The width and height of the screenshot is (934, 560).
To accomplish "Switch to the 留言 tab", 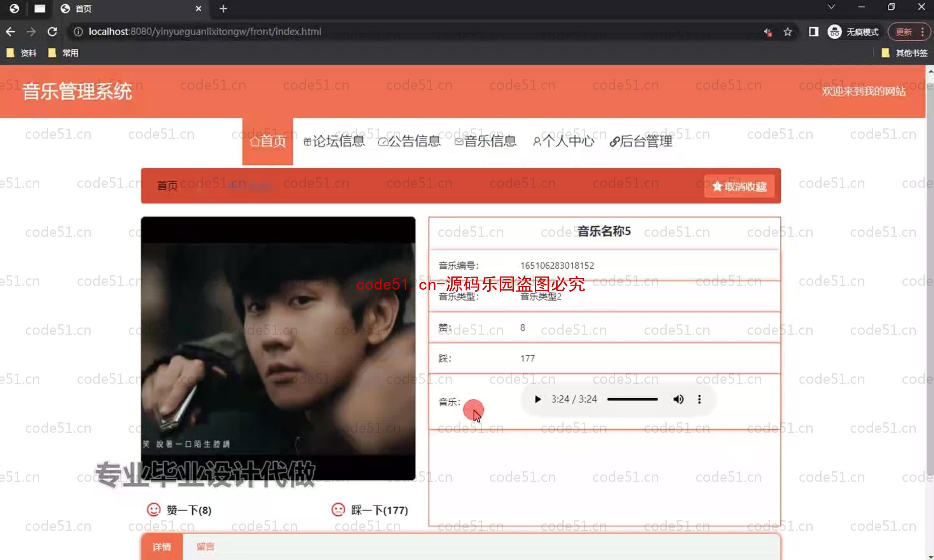I will [205, 547].
